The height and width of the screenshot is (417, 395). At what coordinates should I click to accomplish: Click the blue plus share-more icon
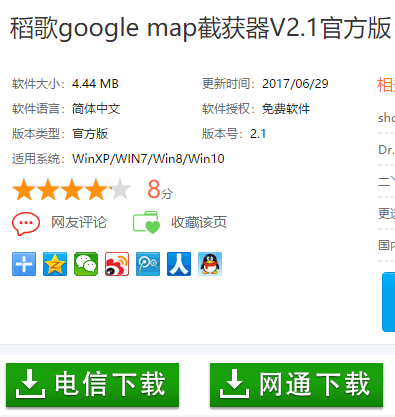point(24,264)
